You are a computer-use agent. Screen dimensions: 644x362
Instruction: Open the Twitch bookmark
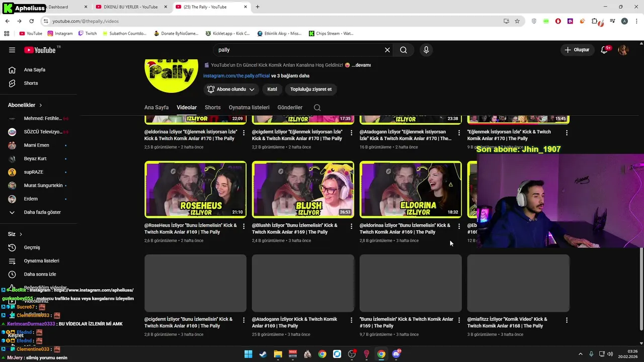[x=88, y=34]
